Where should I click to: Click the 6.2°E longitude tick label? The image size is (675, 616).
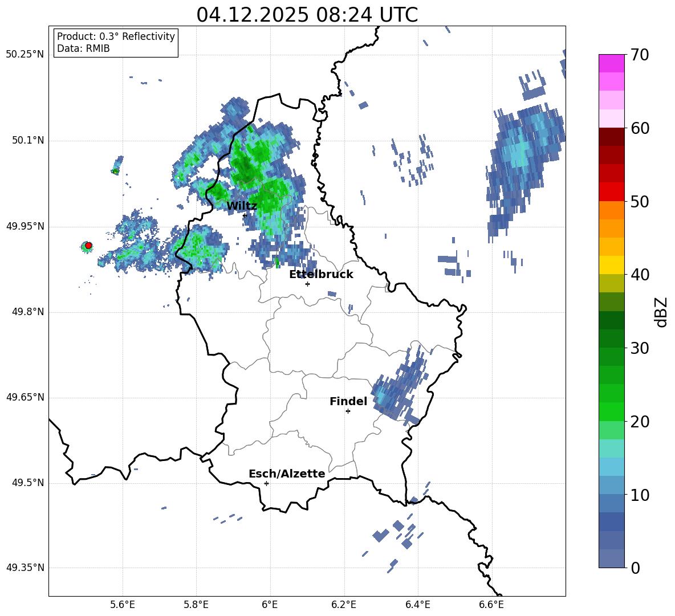[x=344, y=605]
